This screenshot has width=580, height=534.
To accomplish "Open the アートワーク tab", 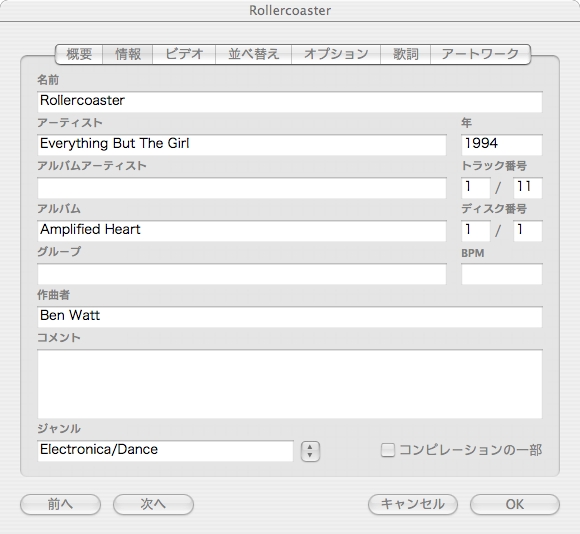I will click(x=480, y=54).
